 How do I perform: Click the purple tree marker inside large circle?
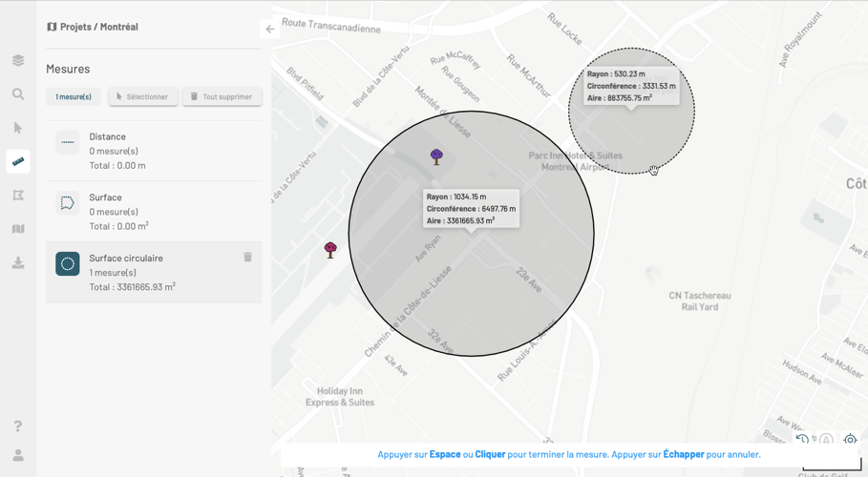tap(436, 156)
